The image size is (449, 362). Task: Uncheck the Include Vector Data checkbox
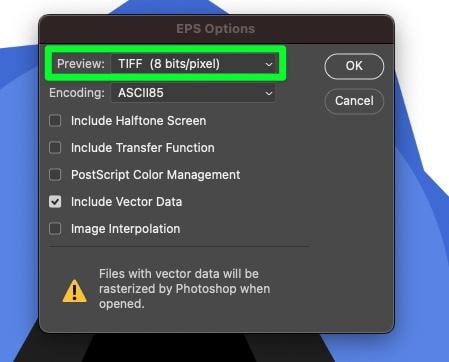click(55, 202)
